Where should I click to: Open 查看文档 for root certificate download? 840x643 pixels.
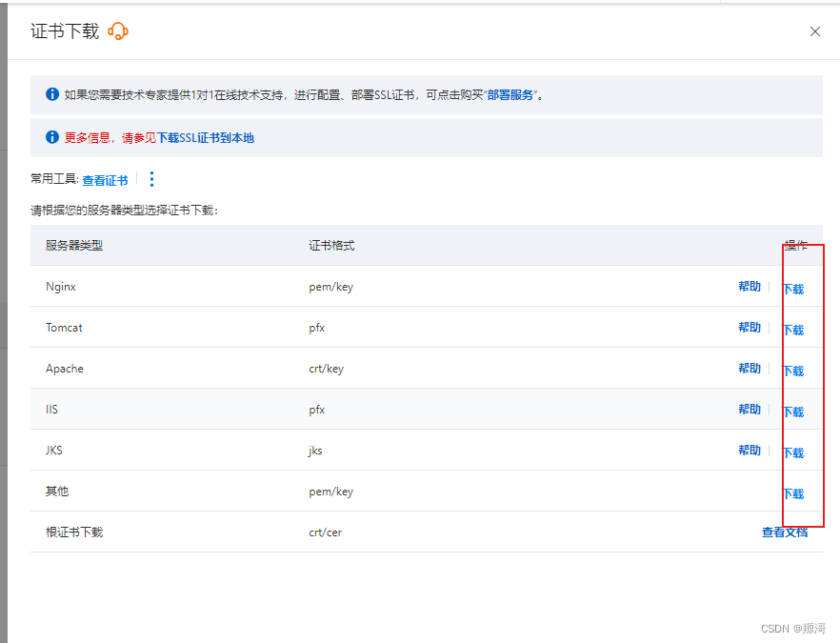pos(785,532)
